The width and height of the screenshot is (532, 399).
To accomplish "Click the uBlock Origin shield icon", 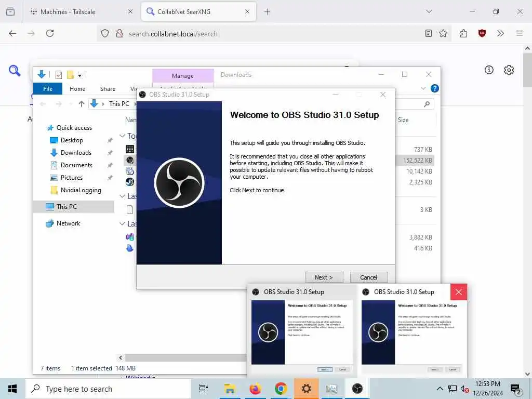I will tap(482, 33).
